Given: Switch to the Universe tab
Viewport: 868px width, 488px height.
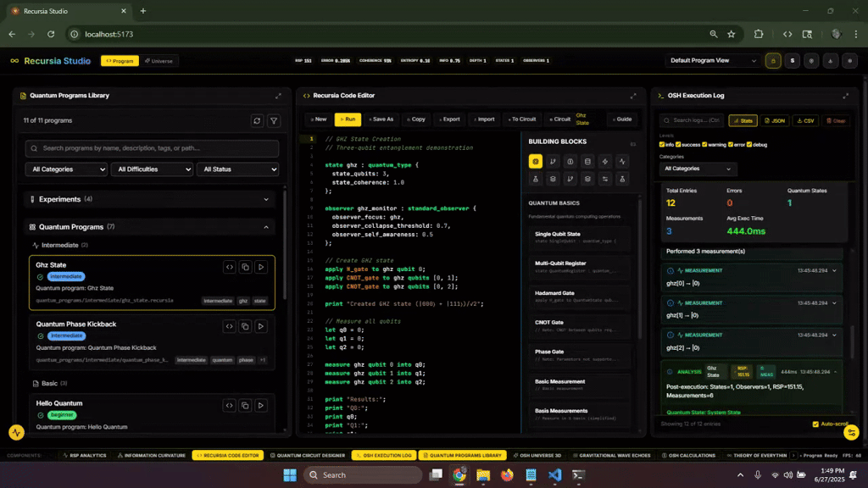Looking at the screenshot, I should (x=159, y=61).
